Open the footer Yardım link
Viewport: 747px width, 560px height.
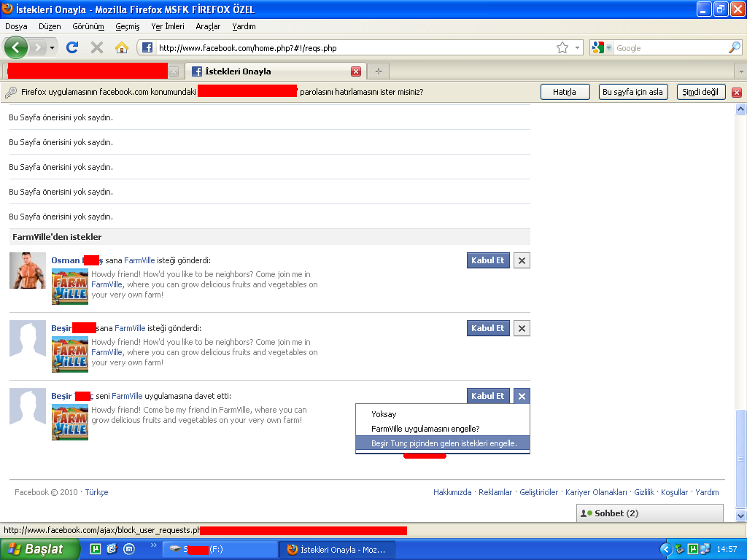pyautogui.click(x=707, y=492)
